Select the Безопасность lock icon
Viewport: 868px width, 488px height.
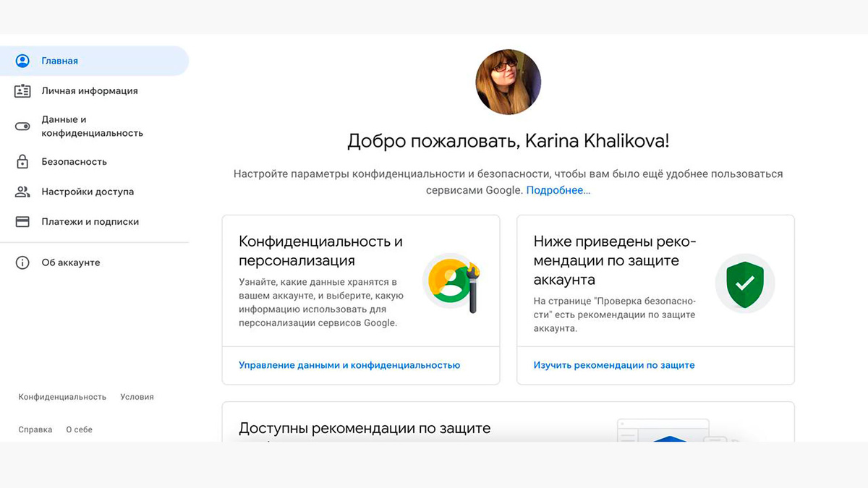point(22,161)
